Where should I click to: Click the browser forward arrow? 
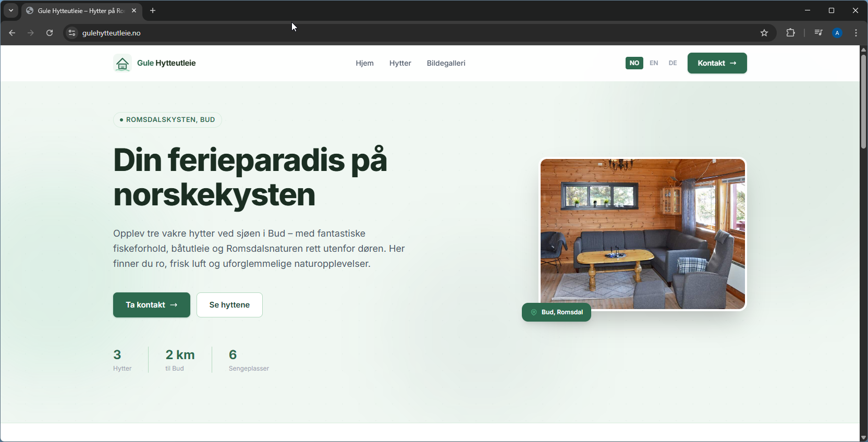tap(31, 33)
